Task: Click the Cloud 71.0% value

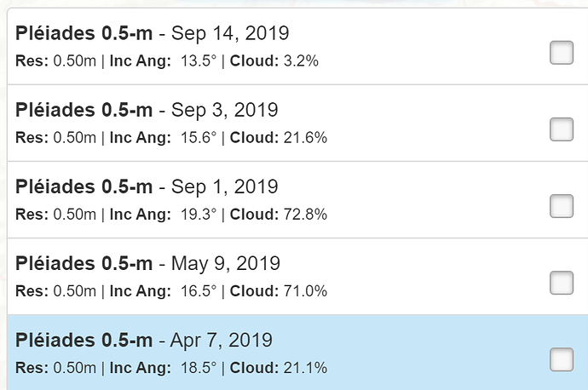Action: [x=305, y=291]
